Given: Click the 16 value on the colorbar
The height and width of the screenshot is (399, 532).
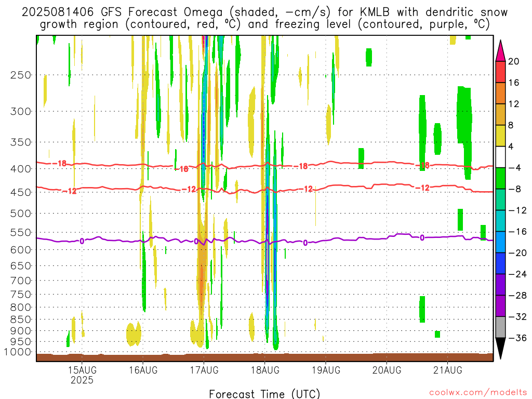Looking at the screenshot, I should (514, 83).
